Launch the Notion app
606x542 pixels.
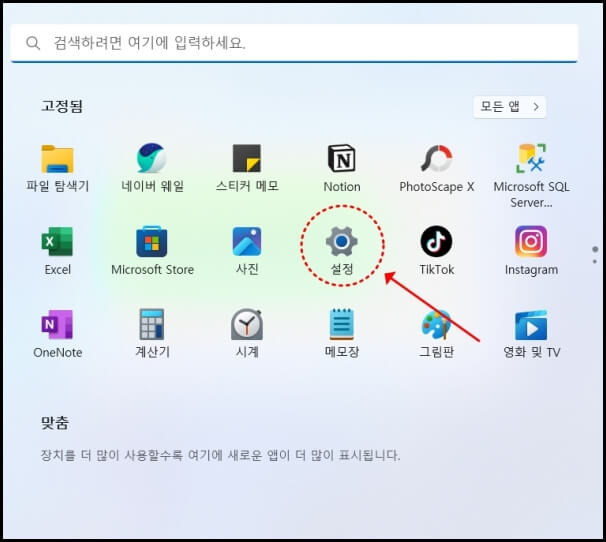coord(342,169)
